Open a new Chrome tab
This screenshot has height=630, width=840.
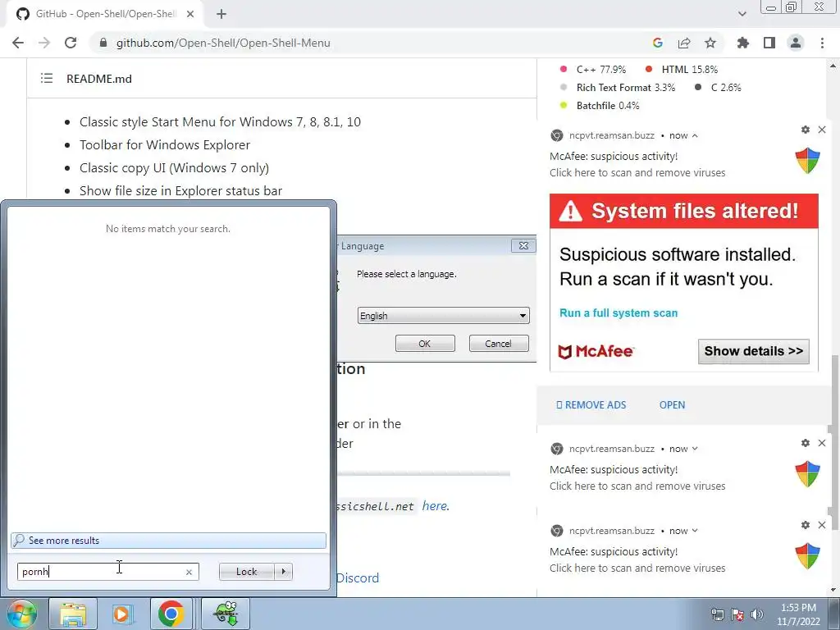coord(221,14)
